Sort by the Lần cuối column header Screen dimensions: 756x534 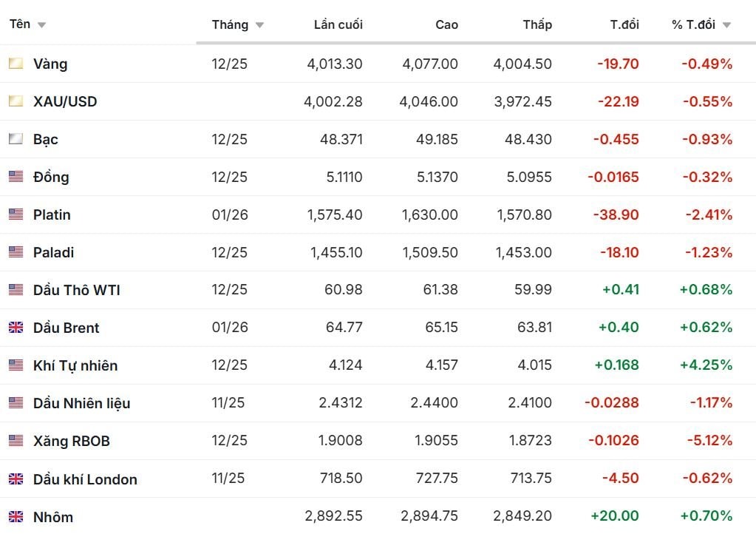click(x=338, y=24)
